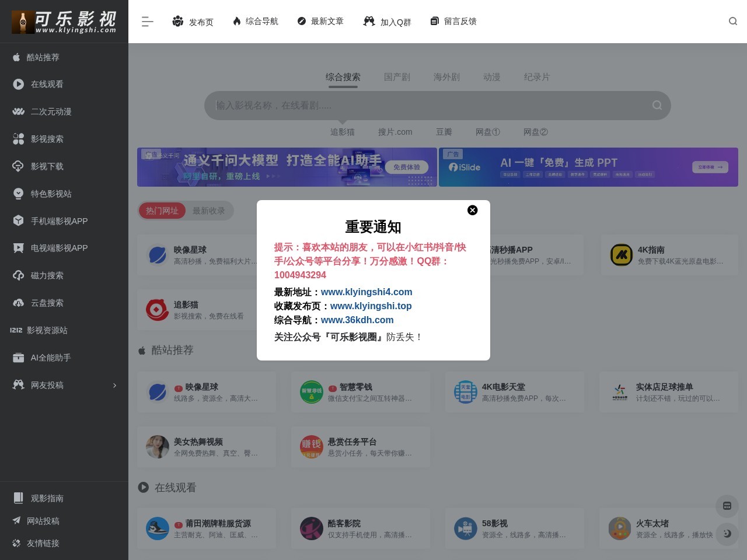Toggle dark mode moon button

pos(727,534)
